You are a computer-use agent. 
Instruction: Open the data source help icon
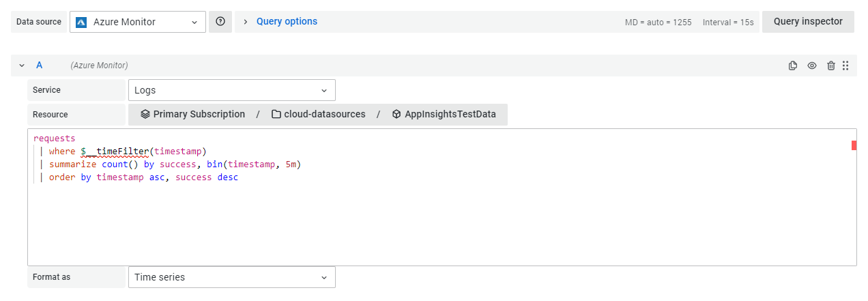220,22
